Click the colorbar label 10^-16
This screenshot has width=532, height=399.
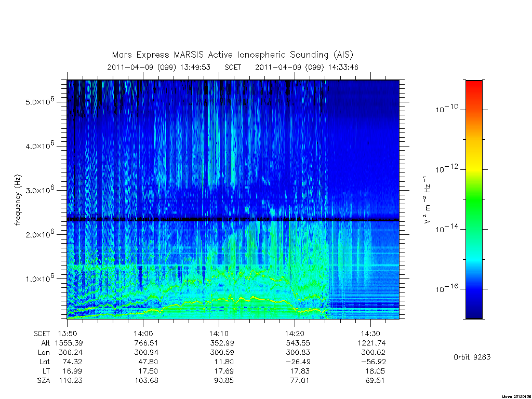[447, 288]
